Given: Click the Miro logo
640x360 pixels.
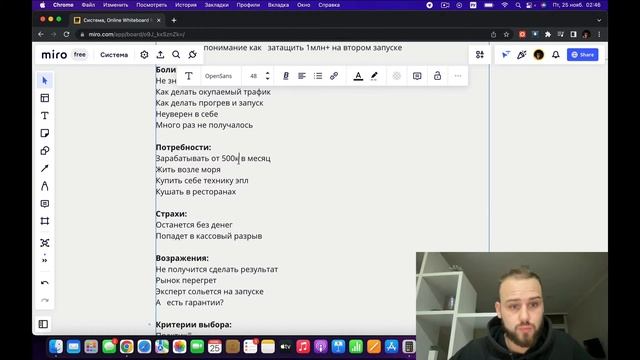Looking at the screenshot, I should tap(54, 55).
